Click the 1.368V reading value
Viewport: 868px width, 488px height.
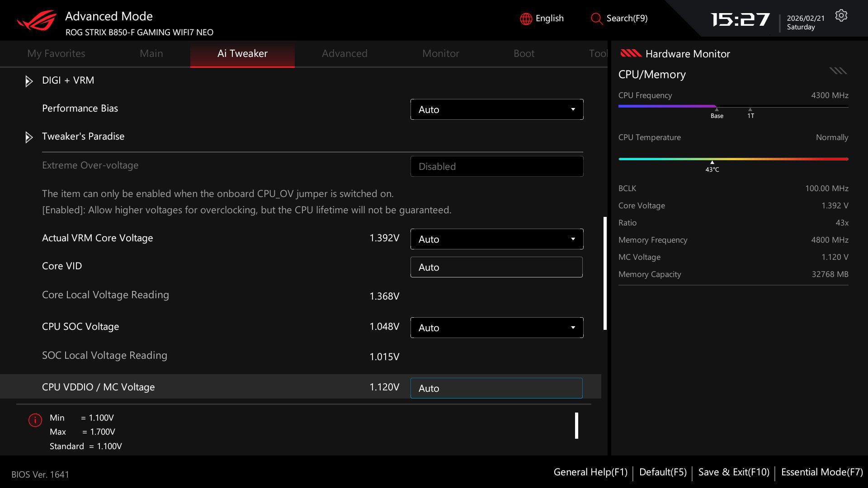(x=384, y=296)
